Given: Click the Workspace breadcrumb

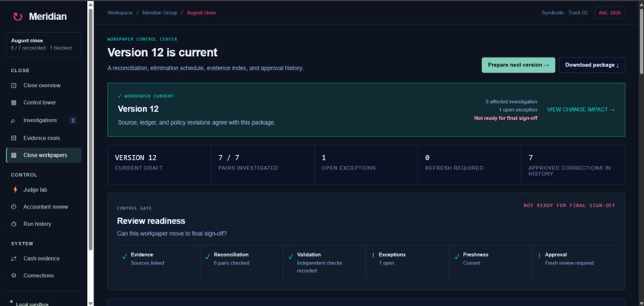Looking at the screenshot, I should pos(120,13).
